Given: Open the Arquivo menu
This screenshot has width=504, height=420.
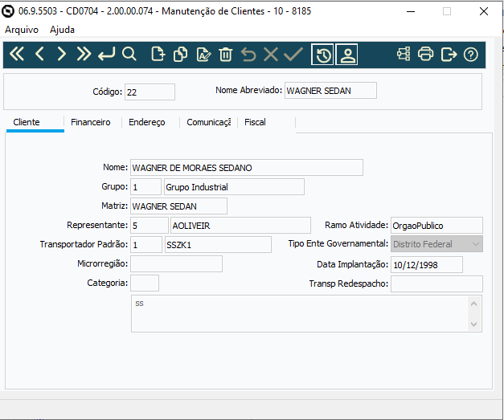Looking at the screenshot, I should tap(22, 30).
